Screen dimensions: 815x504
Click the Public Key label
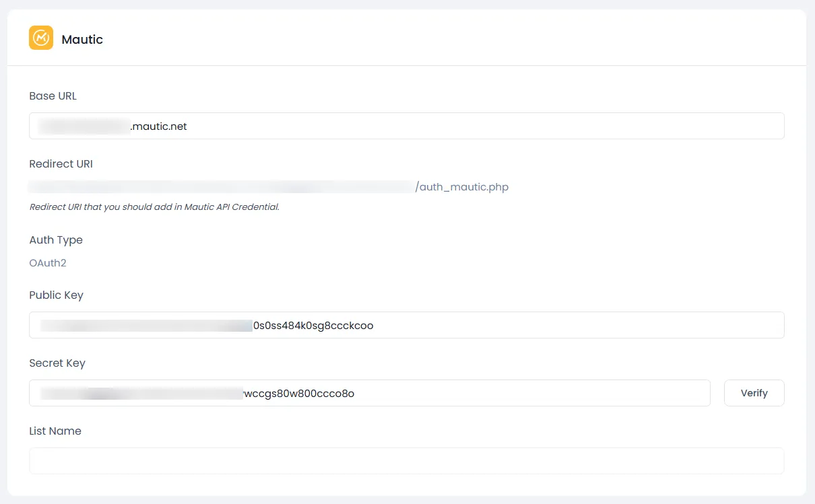pyautogui.click(x=56, y=295)
